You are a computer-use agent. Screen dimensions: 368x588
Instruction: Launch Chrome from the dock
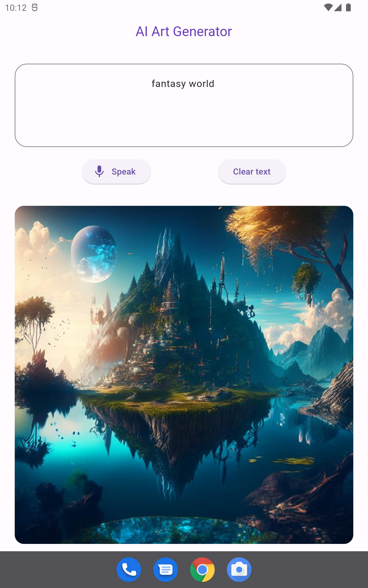[202, 570]
